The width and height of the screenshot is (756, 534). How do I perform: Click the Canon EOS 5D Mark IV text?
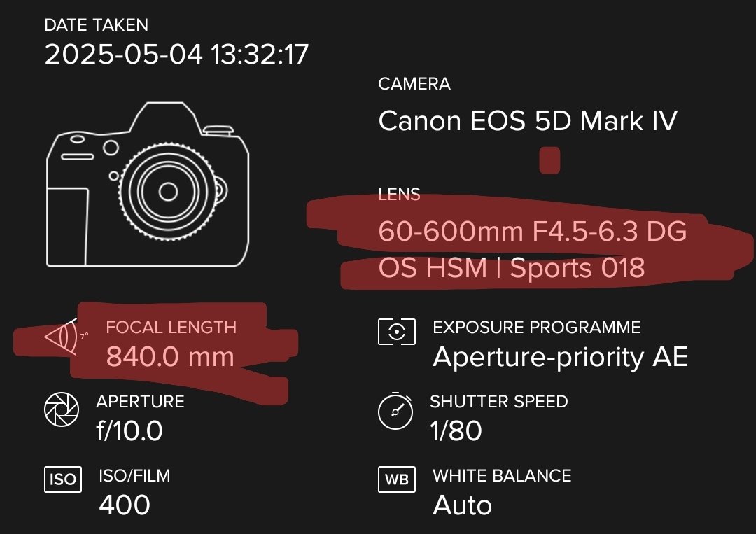tap(528, 121)
